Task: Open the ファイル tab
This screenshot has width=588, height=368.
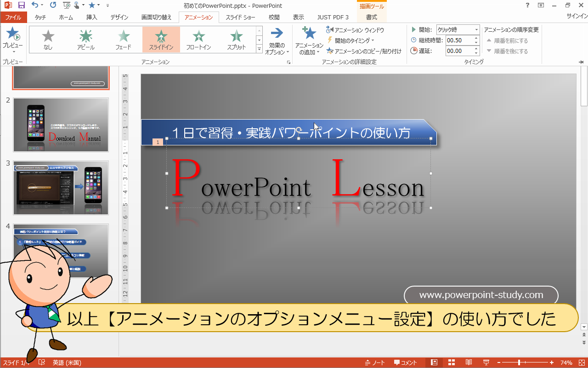Action: [13, 17]
